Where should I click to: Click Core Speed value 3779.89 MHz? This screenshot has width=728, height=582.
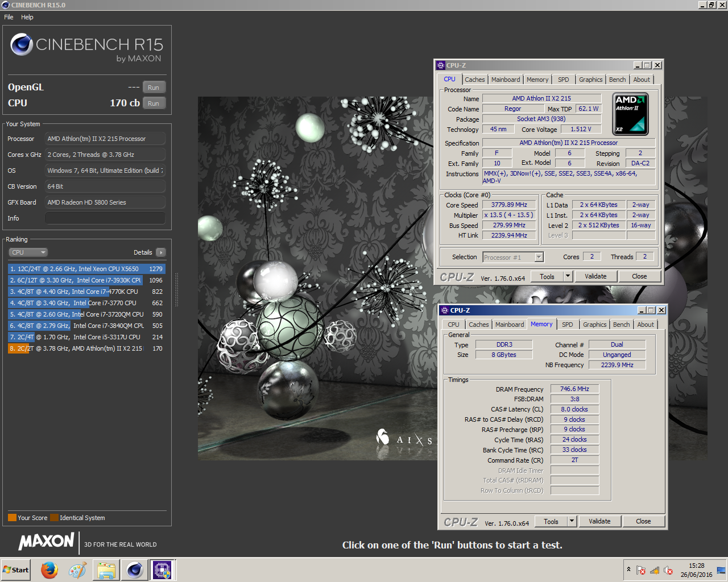509,205
